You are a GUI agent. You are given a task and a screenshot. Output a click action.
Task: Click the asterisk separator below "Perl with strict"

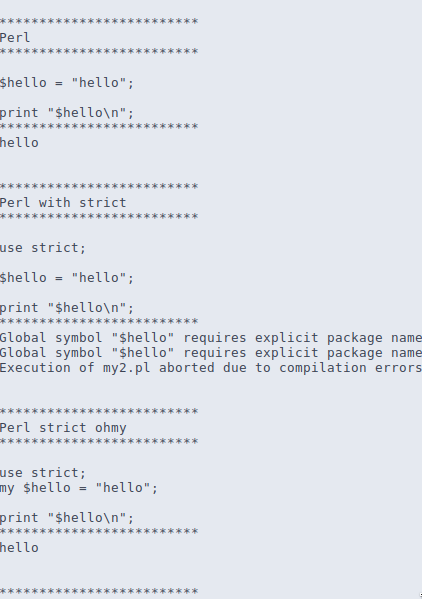(x=99, y=216)
